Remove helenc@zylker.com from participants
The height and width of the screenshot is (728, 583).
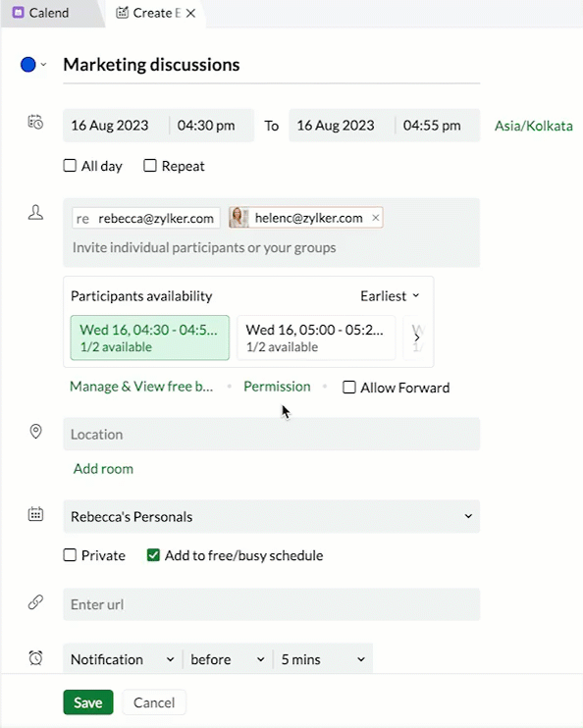click(x=375, y=217)
